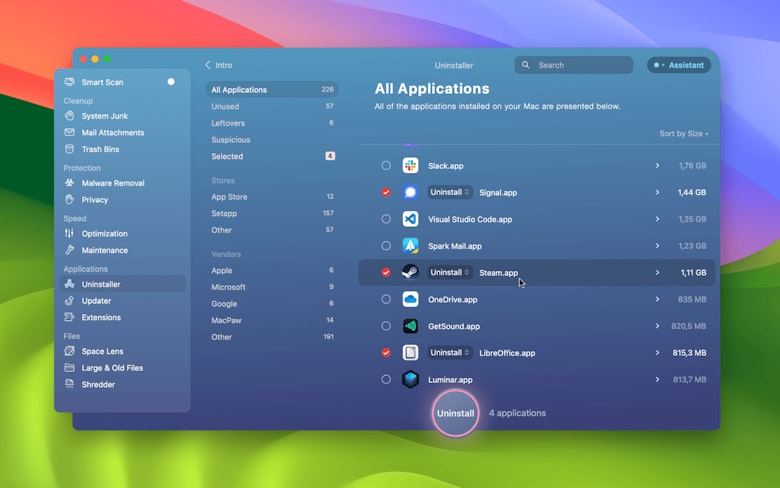The image size is (780, 488).
Task: Click the Large & Old Files folder icon
Action: pos(70,368)
